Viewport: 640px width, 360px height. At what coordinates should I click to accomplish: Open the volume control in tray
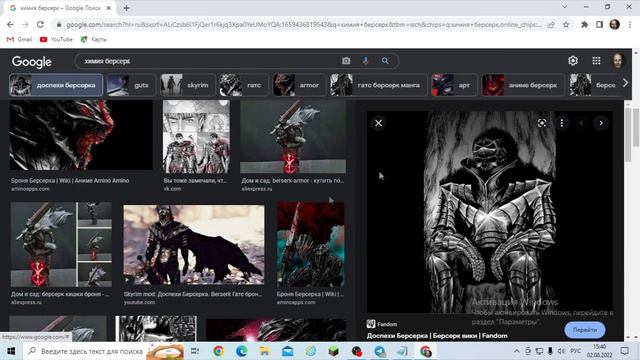point(561,351)
